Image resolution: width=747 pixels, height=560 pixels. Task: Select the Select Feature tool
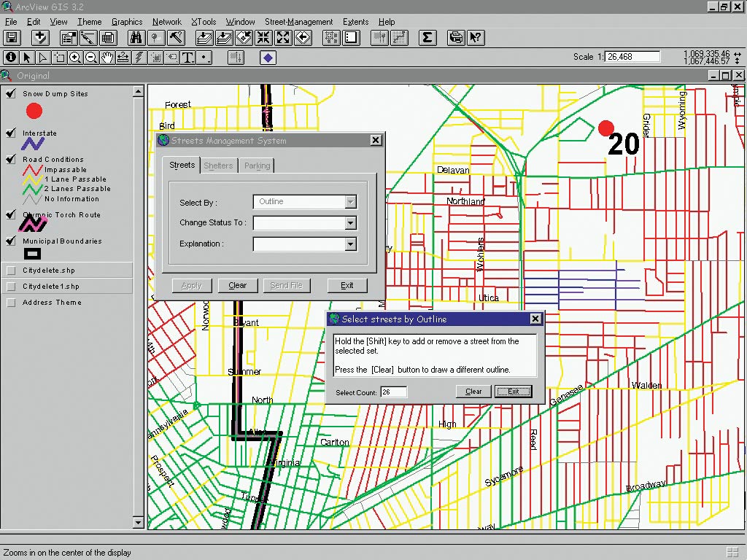[59, 58]
